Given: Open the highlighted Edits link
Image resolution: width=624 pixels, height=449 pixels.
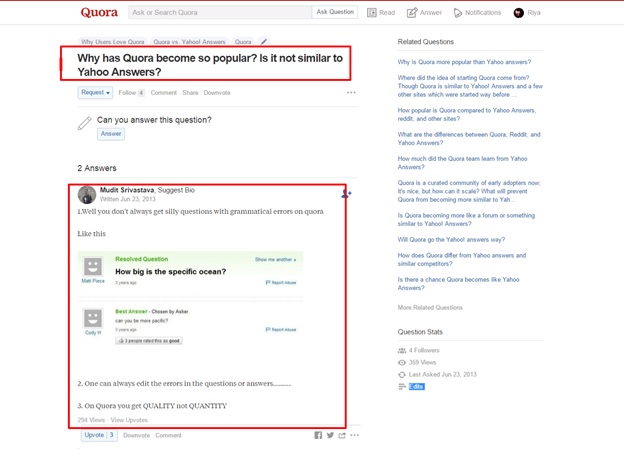Looking at the screenshot, I should (416, 387).
